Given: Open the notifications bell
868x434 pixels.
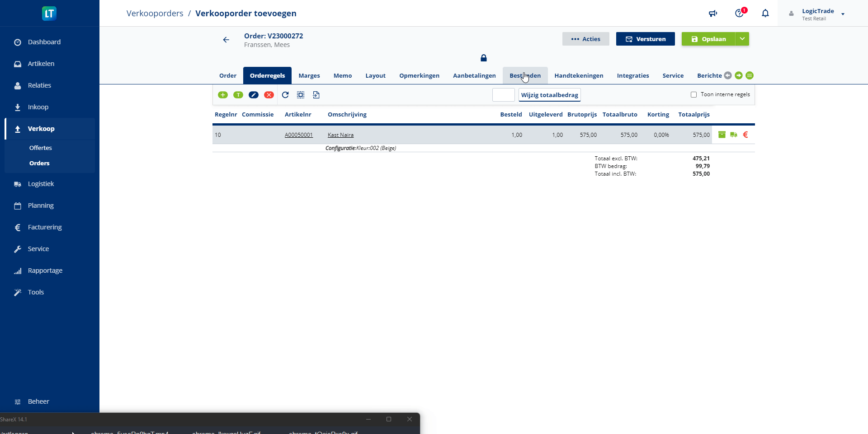Looking at the screenshot, I should click(x=765, y=14).
